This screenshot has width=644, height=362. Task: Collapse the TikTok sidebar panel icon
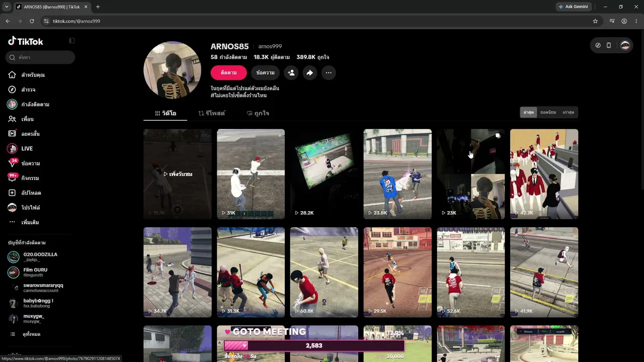click(x=71, y=41)
